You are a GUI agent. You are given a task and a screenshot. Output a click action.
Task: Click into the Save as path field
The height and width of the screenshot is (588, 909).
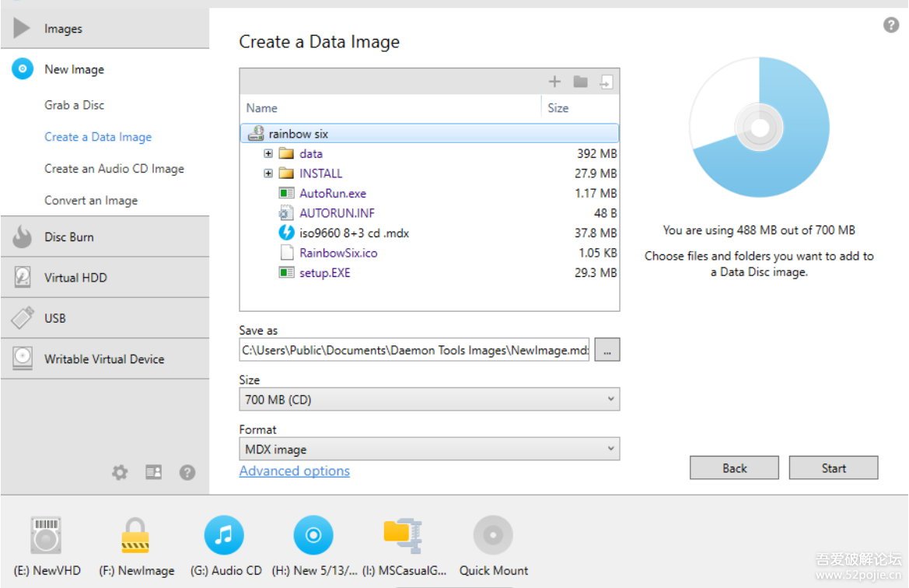tap(414, 350)
